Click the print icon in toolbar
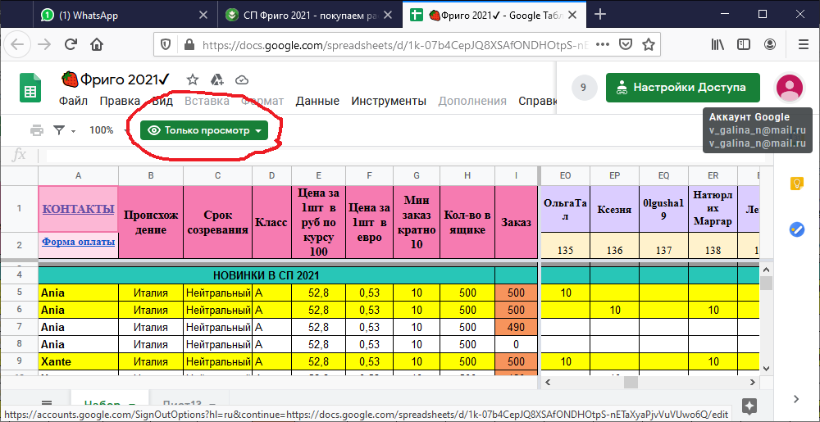The height and width of the screenshot is (422, 820). [37, 130]
